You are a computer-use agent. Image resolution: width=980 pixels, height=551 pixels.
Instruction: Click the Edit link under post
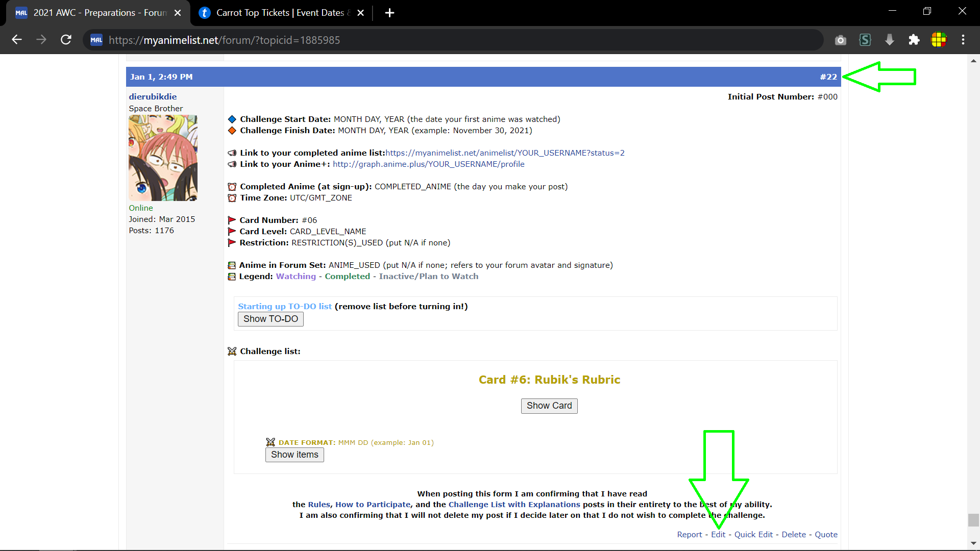point(718,535)
